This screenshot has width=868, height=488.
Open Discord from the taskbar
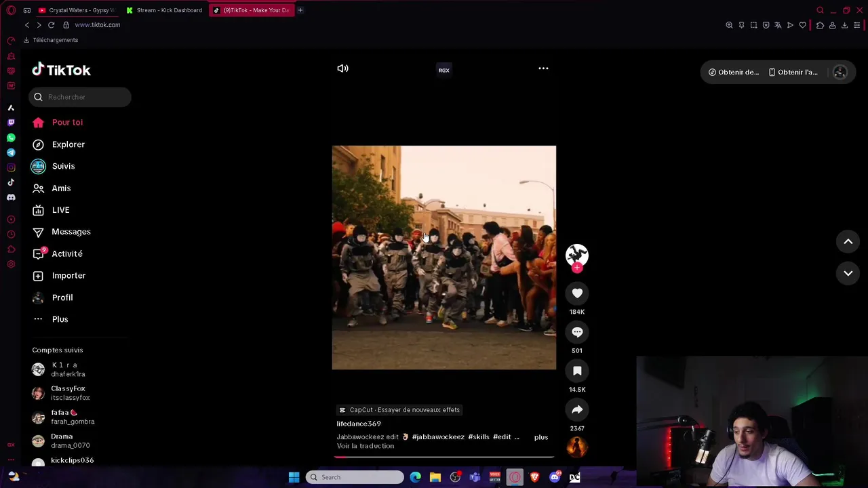[x=555, y=477]
